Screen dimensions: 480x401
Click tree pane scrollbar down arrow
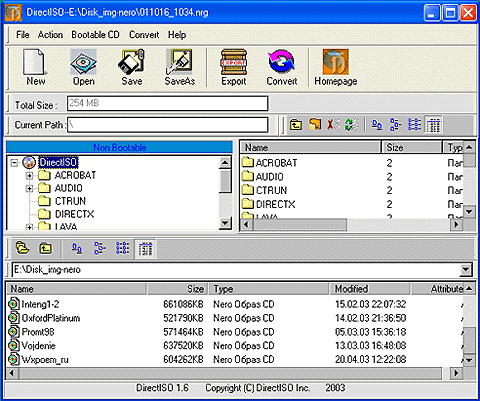(x=226, y=223)
